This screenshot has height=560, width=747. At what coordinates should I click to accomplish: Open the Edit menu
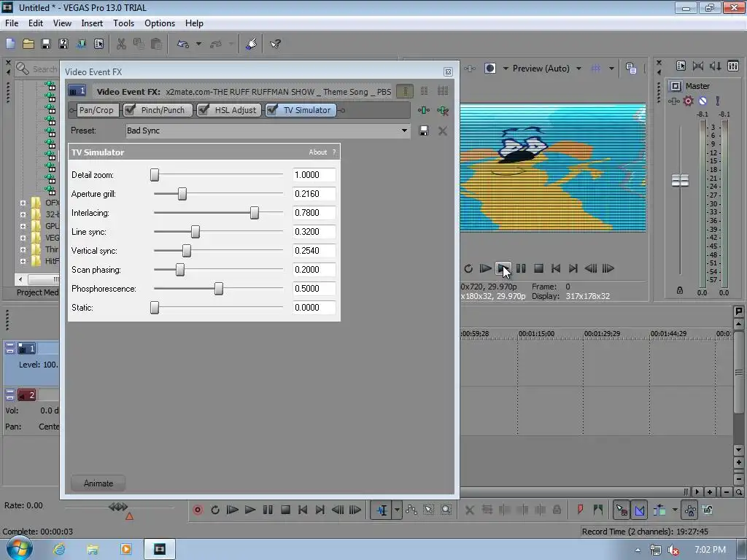pyautogui.click(x=36, y=23)
